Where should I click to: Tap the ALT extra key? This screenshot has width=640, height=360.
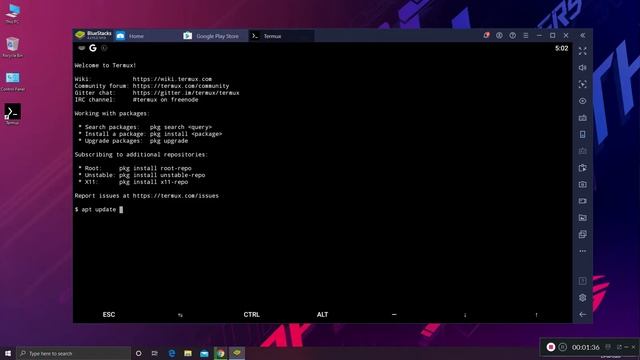point(322,315)
